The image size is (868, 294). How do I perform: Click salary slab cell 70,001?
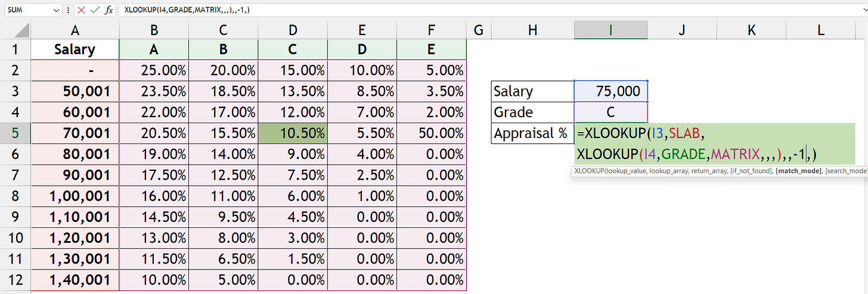click(x=75, y=133)
